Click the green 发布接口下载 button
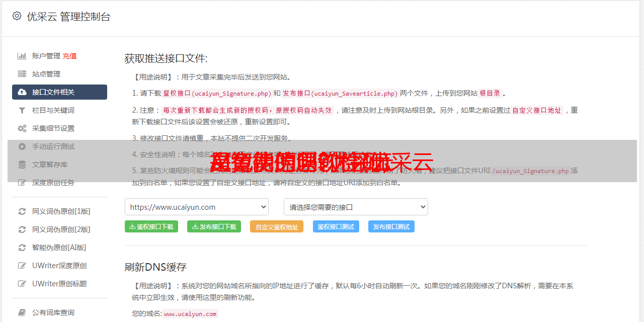The image size is (644, 322). click(214, 226)
